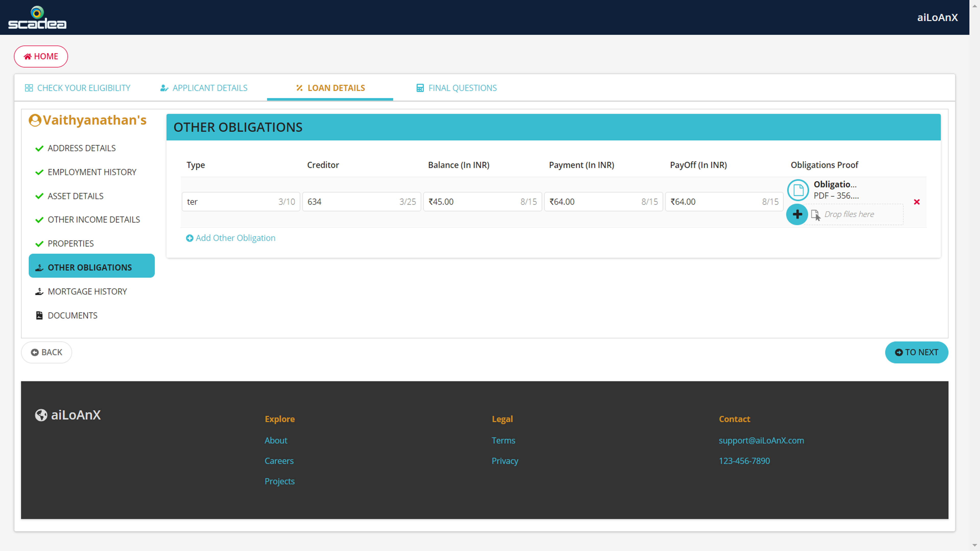Go to the HOME button
The width and height of the screenshot is (980, 551).
coord(41,56)
